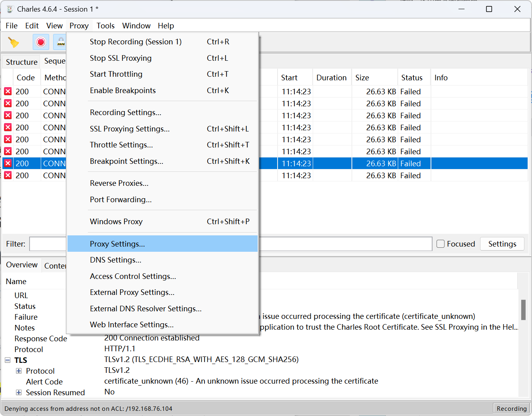This screenshot has height=416, width=532.
Task: Open Throttle Settings...
Action: coord(163,145)
